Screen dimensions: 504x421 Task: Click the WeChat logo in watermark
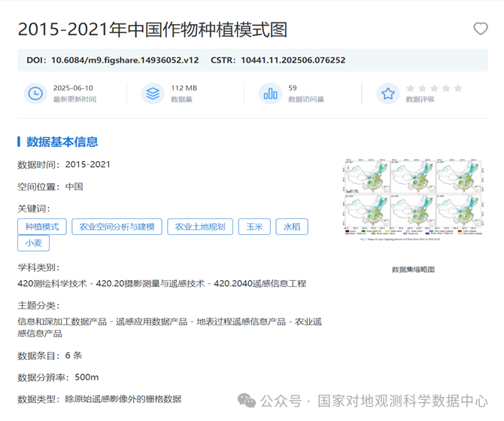[x=247, y=401]
